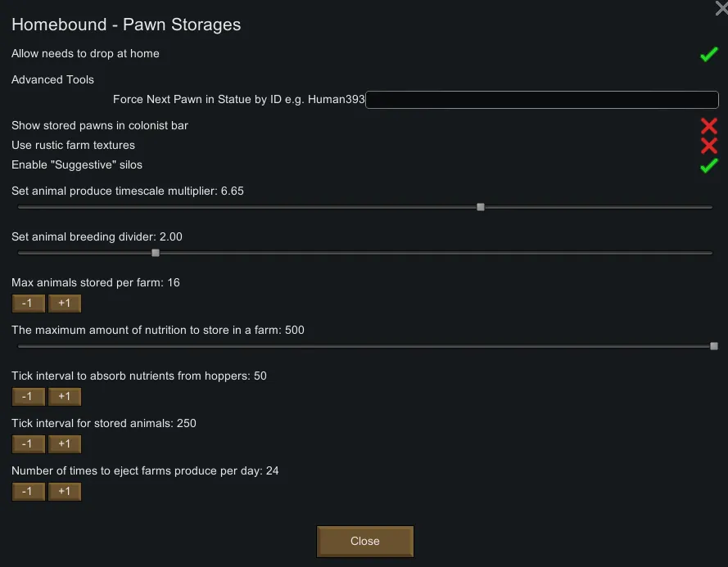Viewport: 728px width, 567px height.
Task: Click the animal produce timescale multiplier slider handle
Action: tap(481, 207)
